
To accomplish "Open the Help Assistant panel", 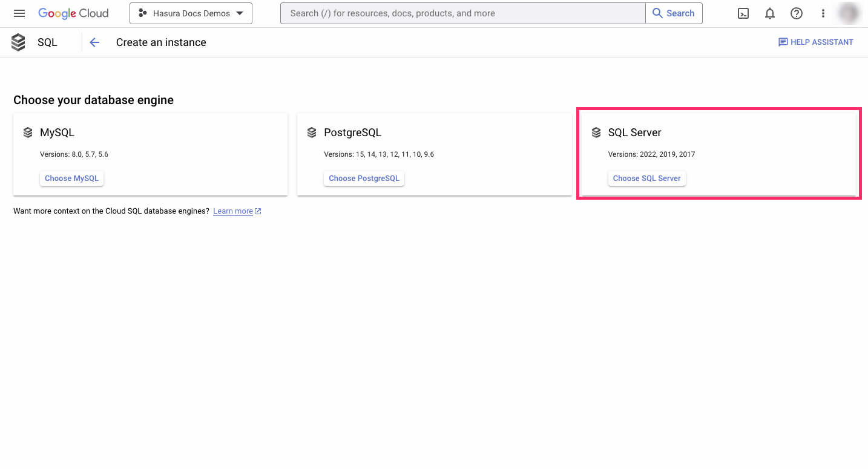I will point(815,42).
